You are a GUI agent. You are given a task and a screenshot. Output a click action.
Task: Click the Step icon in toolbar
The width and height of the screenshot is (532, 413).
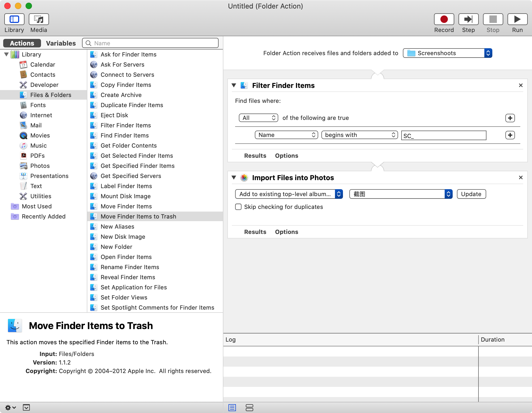(468, 19)
